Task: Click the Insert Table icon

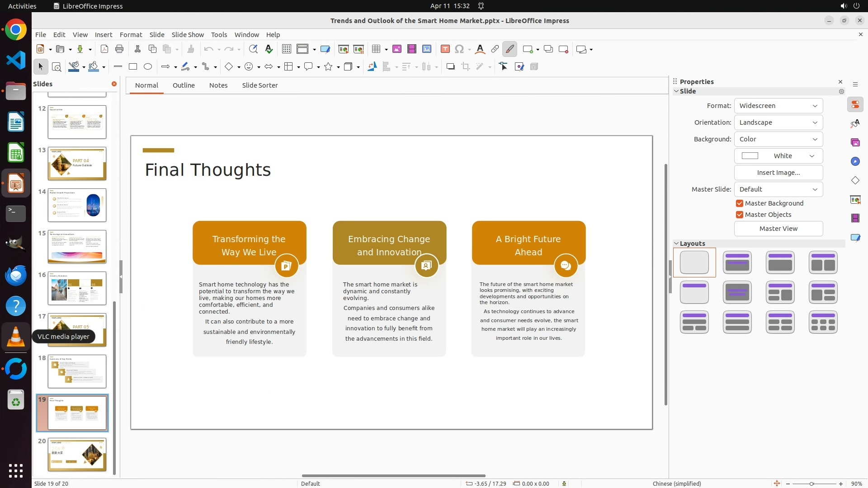Action: pyautogui.click(x=376, y=49)
